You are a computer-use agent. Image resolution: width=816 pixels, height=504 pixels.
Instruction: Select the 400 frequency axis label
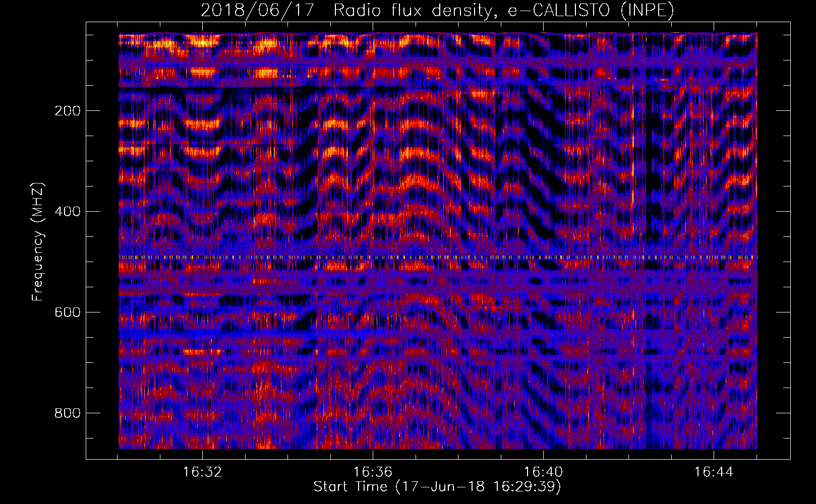67,212
